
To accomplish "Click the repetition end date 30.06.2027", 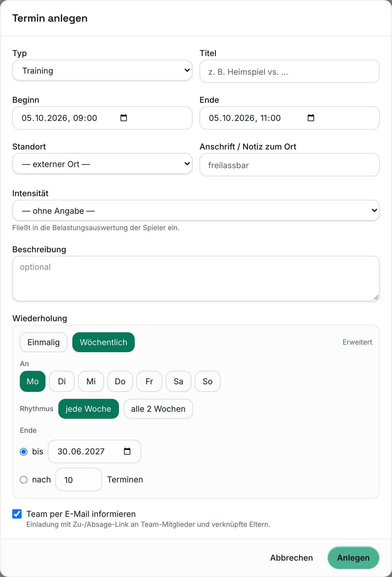I will click(81, 451).
